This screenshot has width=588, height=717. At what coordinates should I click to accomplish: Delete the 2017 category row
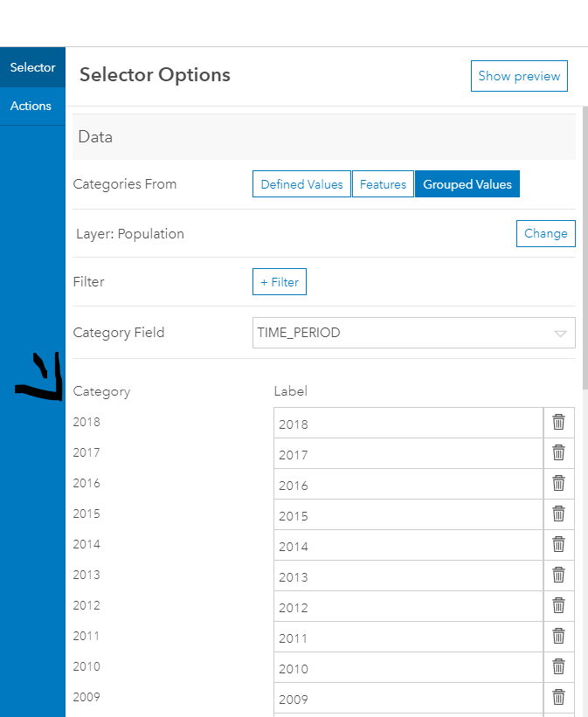pyautogui.click(x=558, y=453)
